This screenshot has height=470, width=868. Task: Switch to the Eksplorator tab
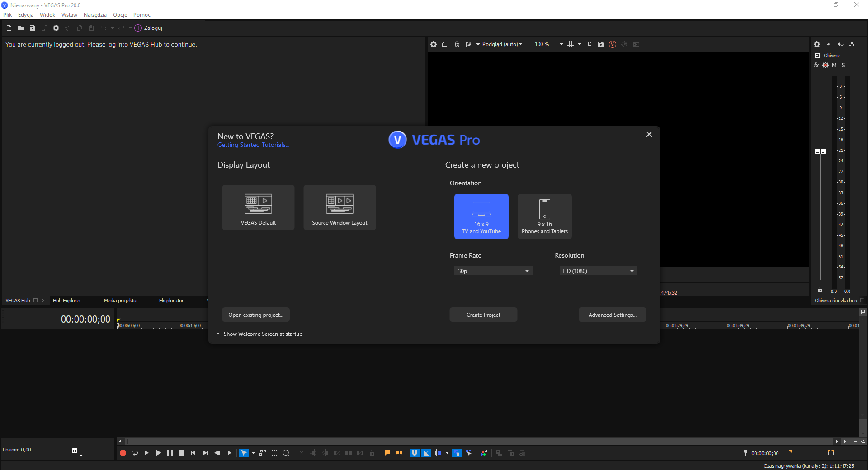tap(171, 301)
